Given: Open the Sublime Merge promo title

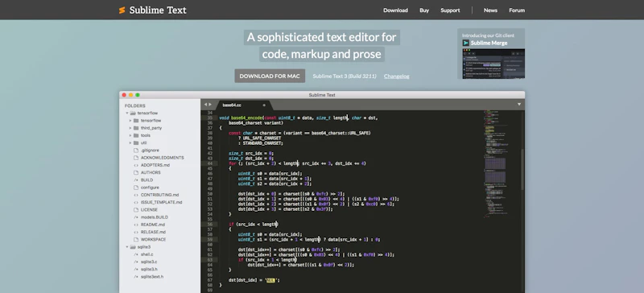Looking at the screenshot, I should pos(489,43).
